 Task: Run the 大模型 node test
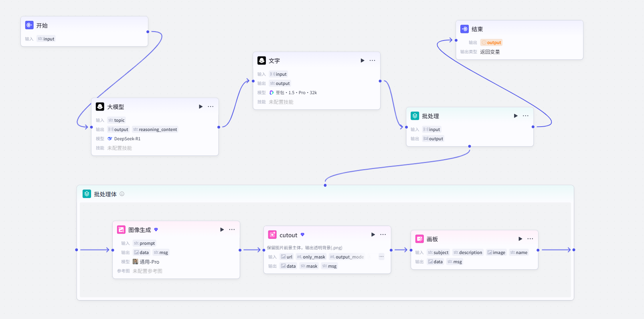click(201, 107)
